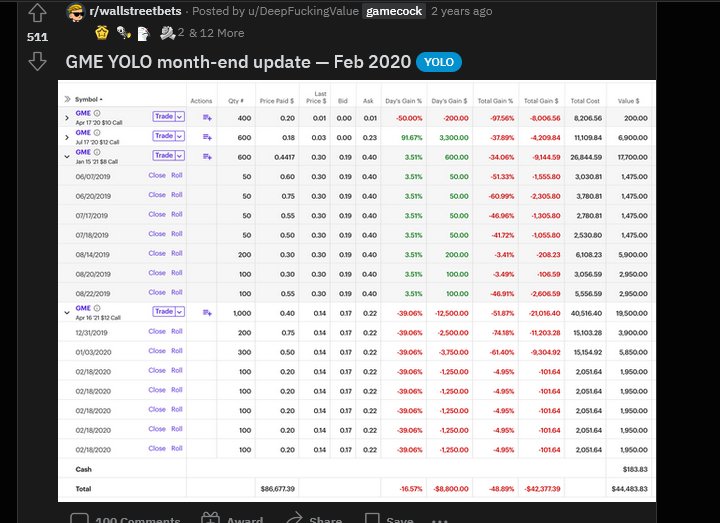Click the YOLO post flair tag
This screenshot has height=523, width=720.
coord(439,62)
